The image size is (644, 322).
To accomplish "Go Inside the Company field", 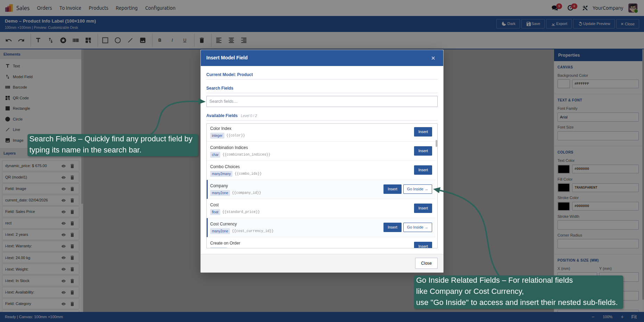I will coord(418,189).
